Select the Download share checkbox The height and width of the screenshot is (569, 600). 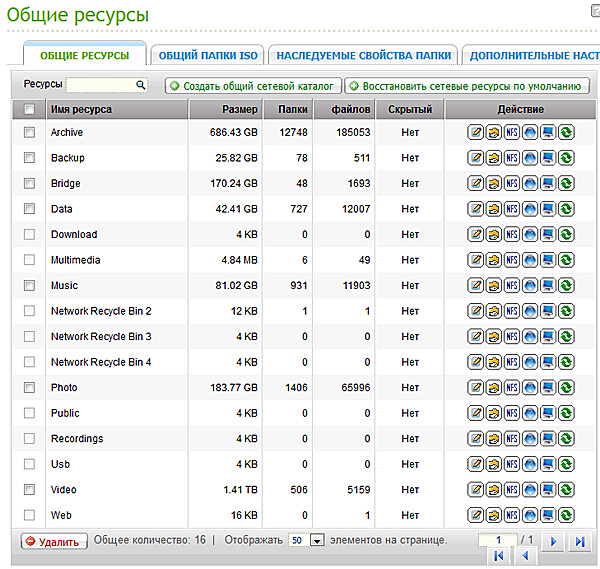[x=29, y=235]
